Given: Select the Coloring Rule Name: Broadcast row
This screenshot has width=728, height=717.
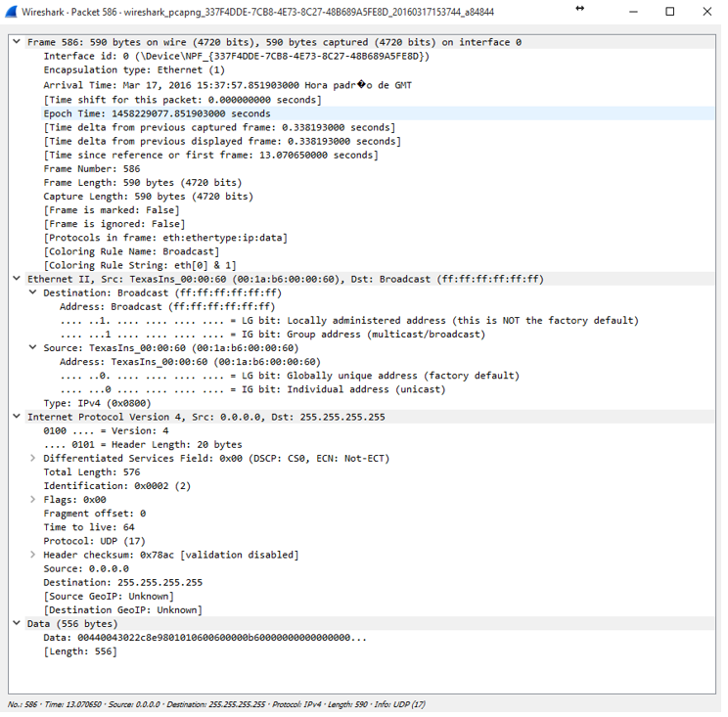Looking at the screenshot, I should point(131,251).
